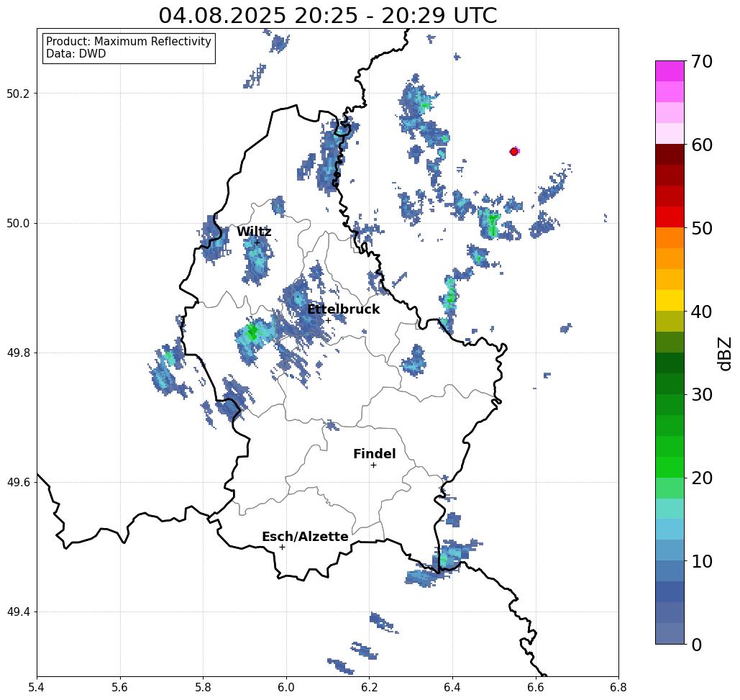Viewport: 740px width, 700px height.
Task: Click the latitude label 49.4
Action: click(x=17, y=612)
